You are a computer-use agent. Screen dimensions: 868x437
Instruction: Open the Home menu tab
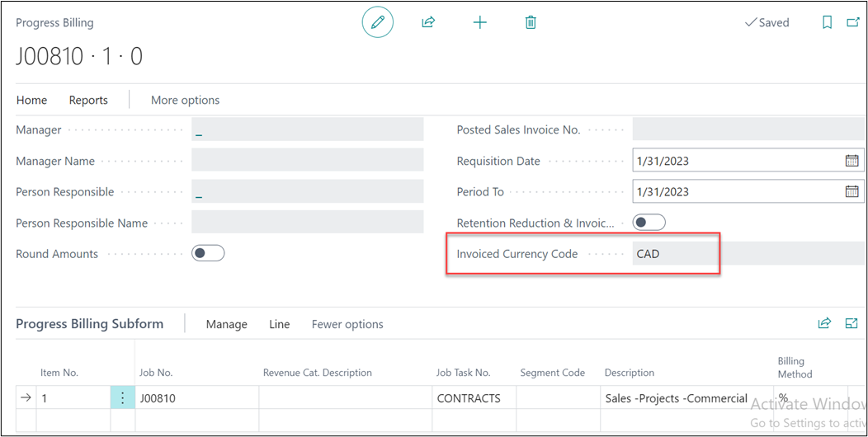(x=31, y=100)
